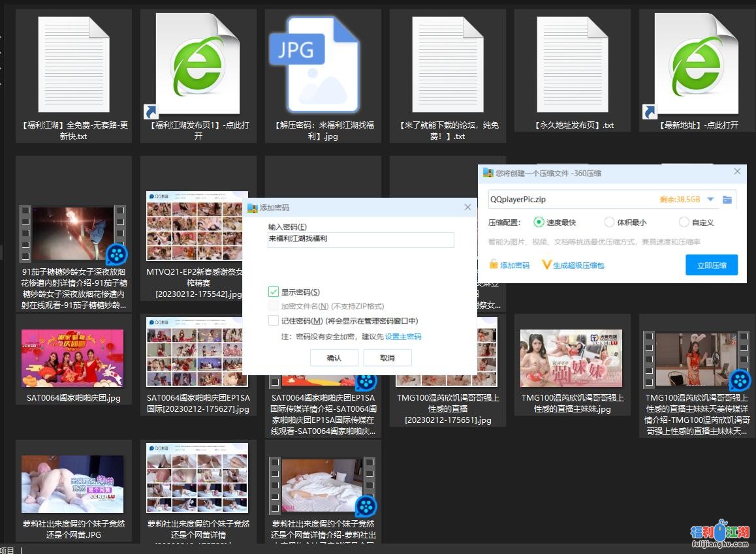The height and width of the screenshot is (554, 756).
Task: Close the 添加密码 dialog
Action: click(467, 207)
